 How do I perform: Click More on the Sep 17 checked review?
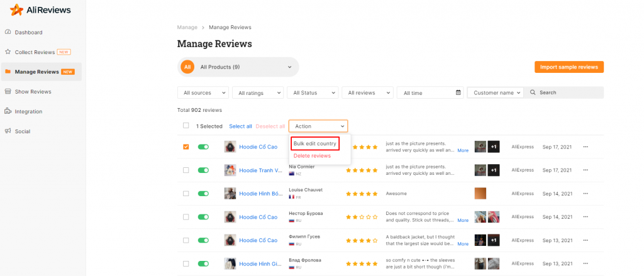point(463,151)
